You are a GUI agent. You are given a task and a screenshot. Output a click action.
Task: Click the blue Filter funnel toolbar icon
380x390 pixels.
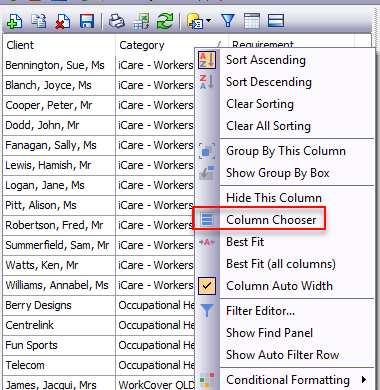coord(228,21)
